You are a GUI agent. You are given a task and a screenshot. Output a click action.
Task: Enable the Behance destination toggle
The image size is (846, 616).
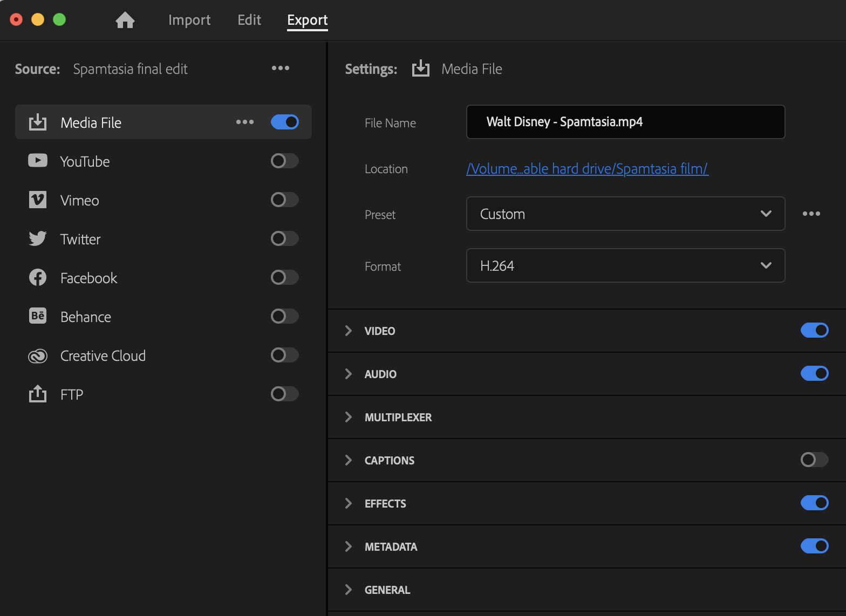point(285,316)
